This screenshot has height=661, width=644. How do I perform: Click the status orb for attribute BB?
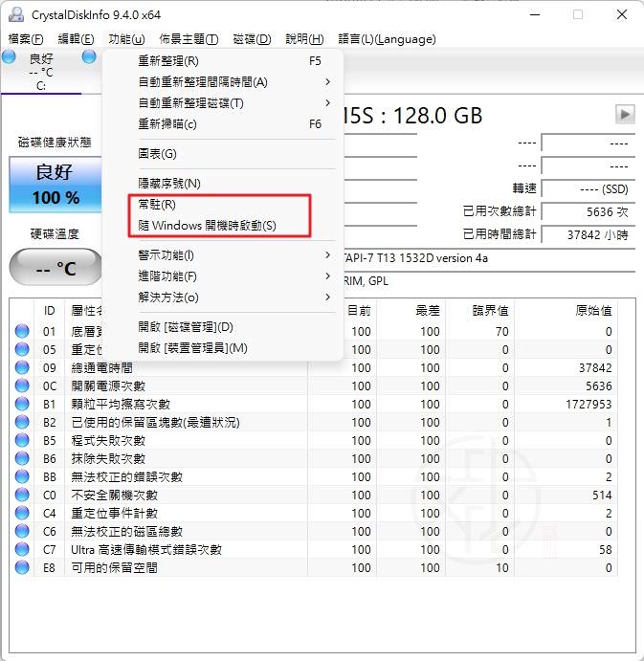pos(22,476)
